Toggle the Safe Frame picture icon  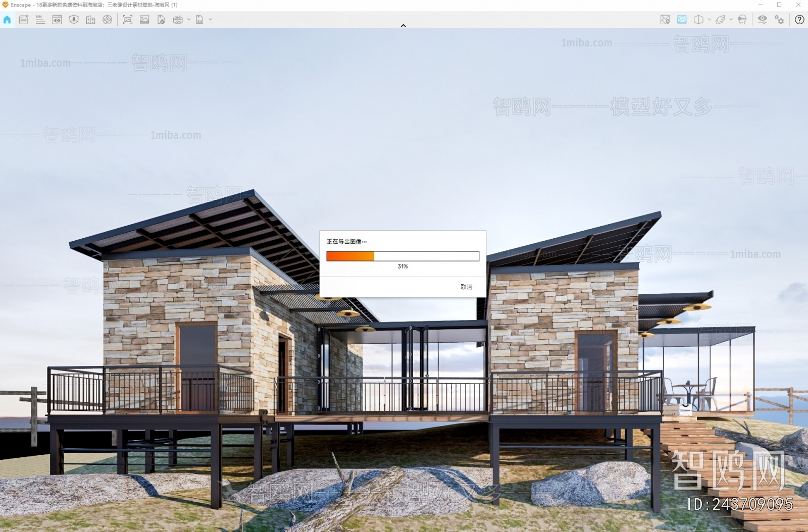click(x=682, y=20)
